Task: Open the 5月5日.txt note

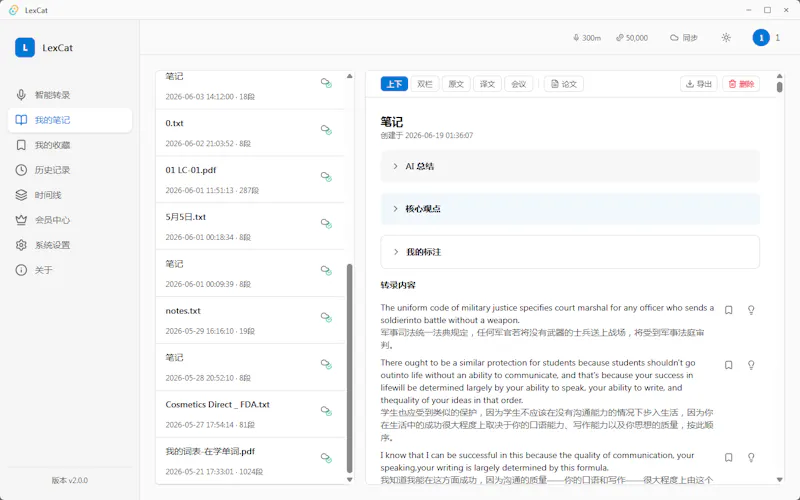Action: click(x=250, y=227)
